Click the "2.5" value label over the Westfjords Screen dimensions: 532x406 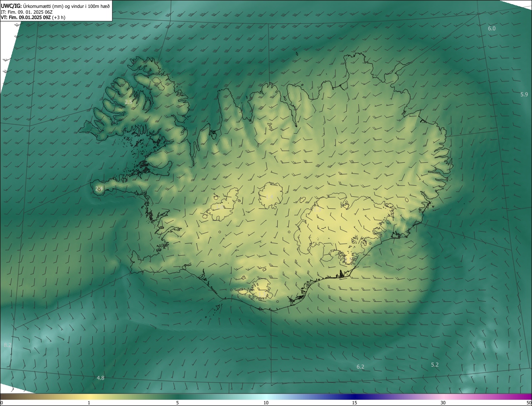(128, 102)
